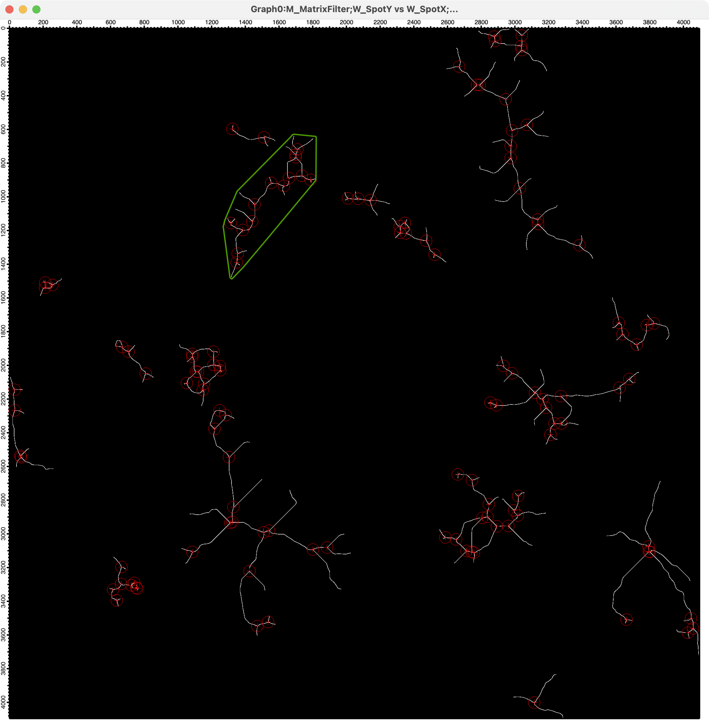Click the left axis tick label 3800
709x728 pixels.
[x=3, y=668]
